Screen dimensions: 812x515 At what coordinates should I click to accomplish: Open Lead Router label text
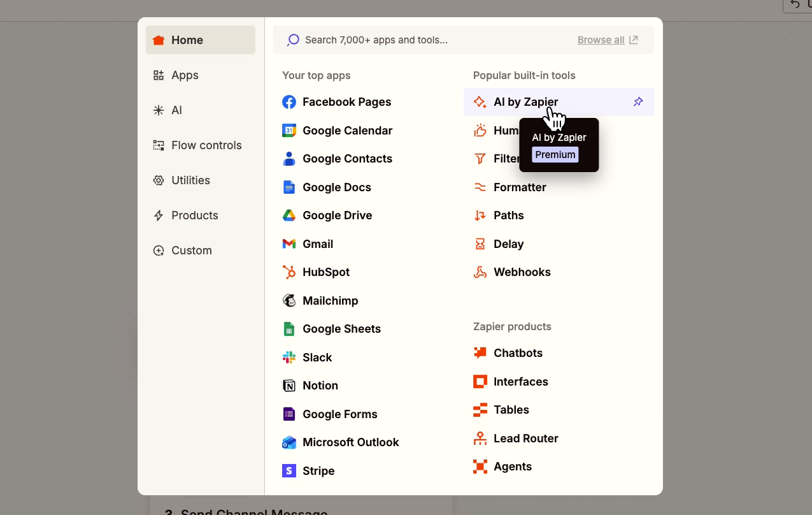point(526,439)
